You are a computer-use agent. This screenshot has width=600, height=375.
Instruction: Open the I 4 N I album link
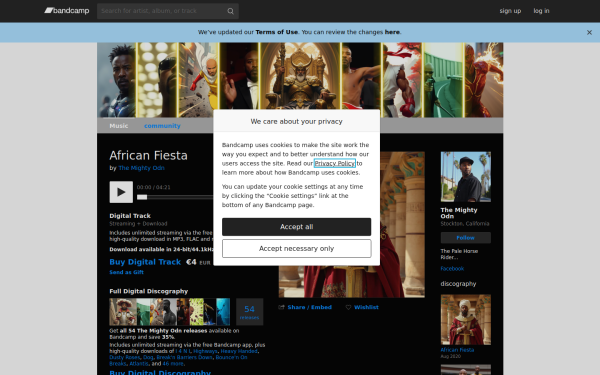click(x=183, y=351)
